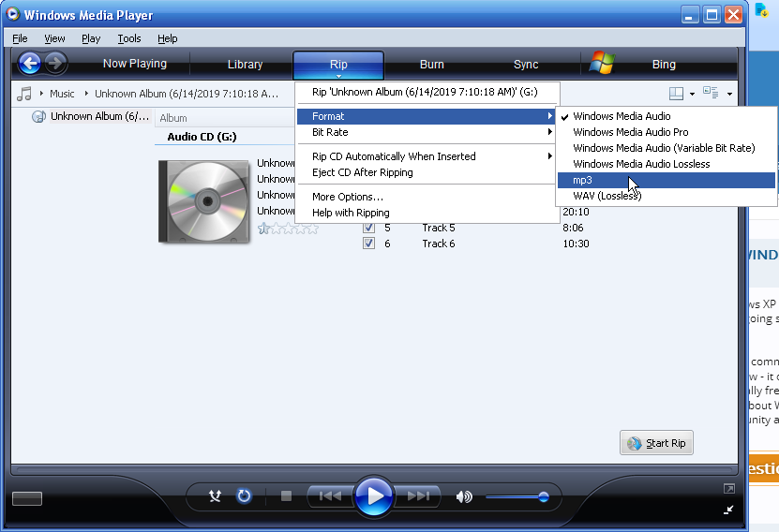Open the Help menu
Viewport: 779px width, 532px height.
[x=168, y=38]
